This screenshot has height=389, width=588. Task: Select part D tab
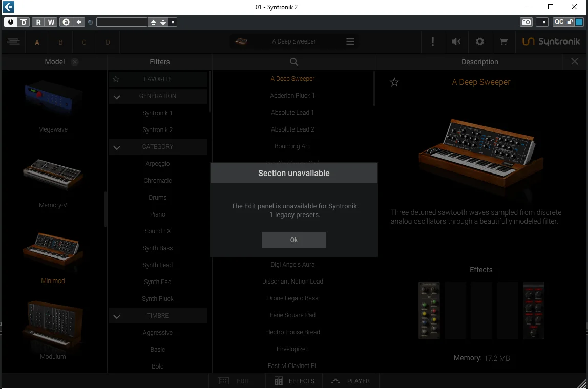coord(108,42)
